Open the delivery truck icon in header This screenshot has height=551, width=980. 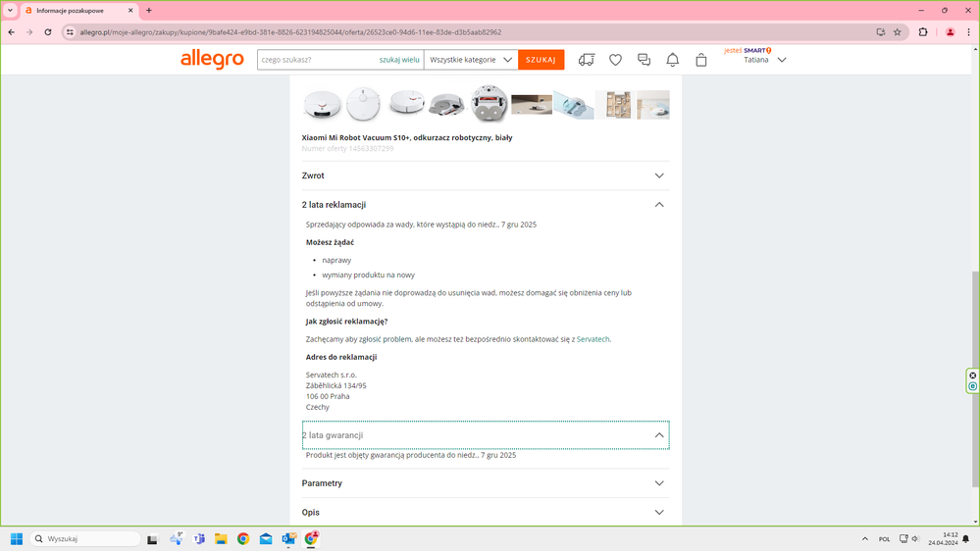(587, 60)
